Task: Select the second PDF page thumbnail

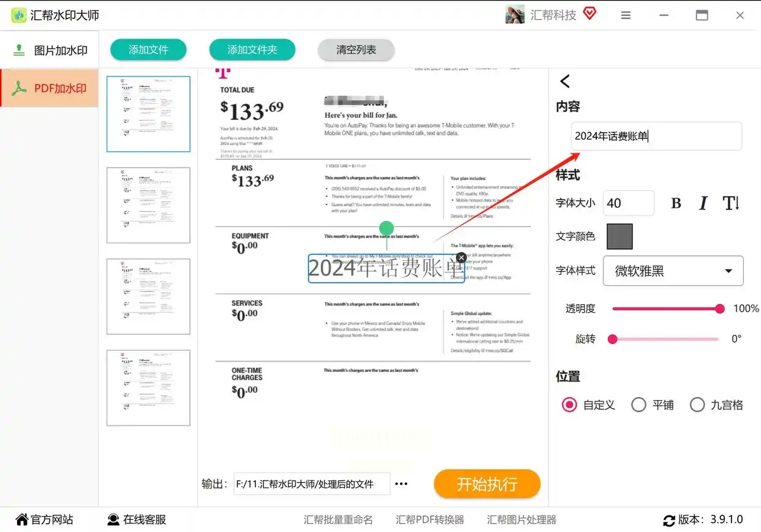Action: [x=148, y=205]
